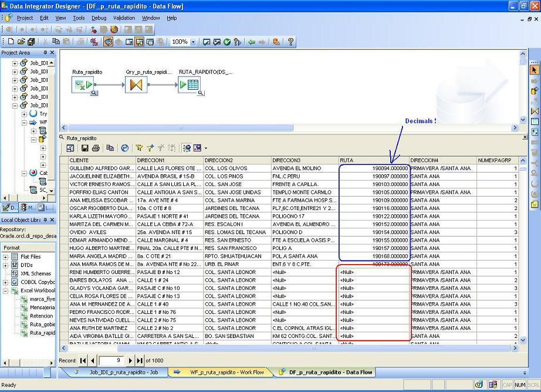Select the Retencion Excel workbook item
Image resolution: width=541 pixels, height=392 pixels.
[42, 316]
